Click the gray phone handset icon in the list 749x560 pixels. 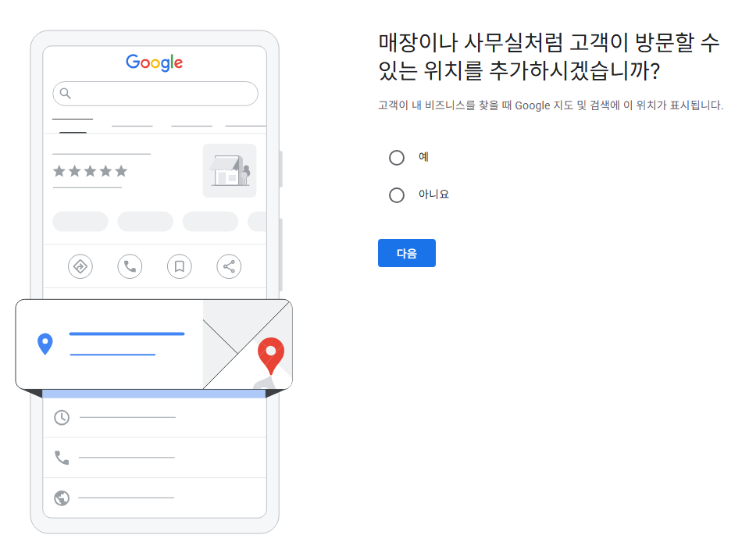point(62,458)
